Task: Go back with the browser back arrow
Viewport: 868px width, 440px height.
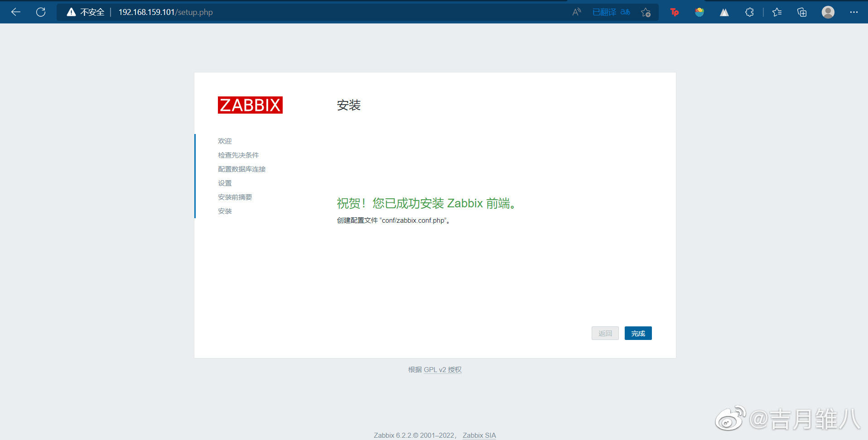Action: coord(16,12)
